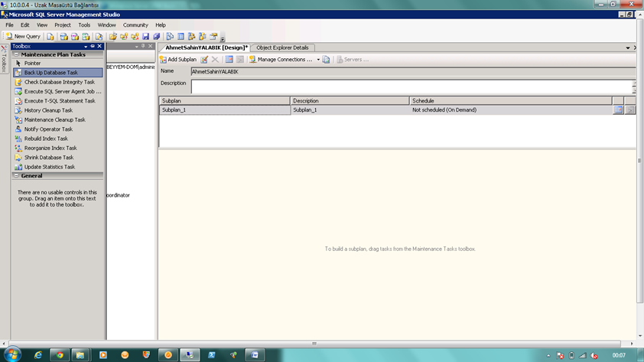Open the Toolbox window position dropdown

86,47
